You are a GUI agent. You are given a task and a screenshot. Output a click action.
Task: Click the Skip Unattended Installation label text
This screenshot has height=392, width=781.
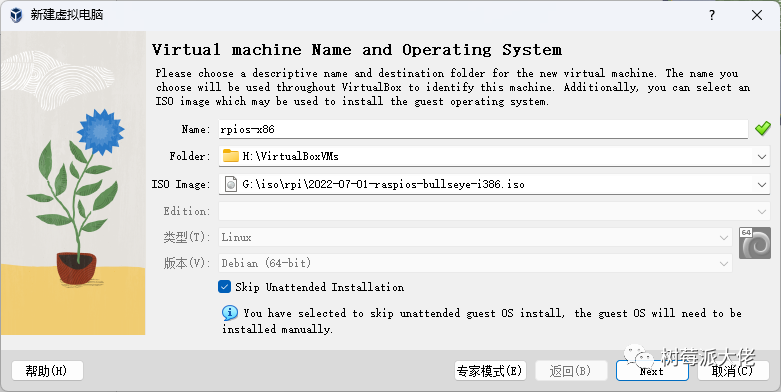(319, 287)
